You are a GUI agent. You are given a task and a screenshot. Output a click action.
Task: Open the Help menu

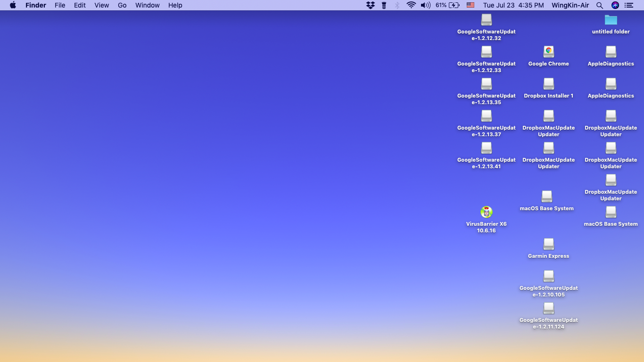[x=175, y=5]
